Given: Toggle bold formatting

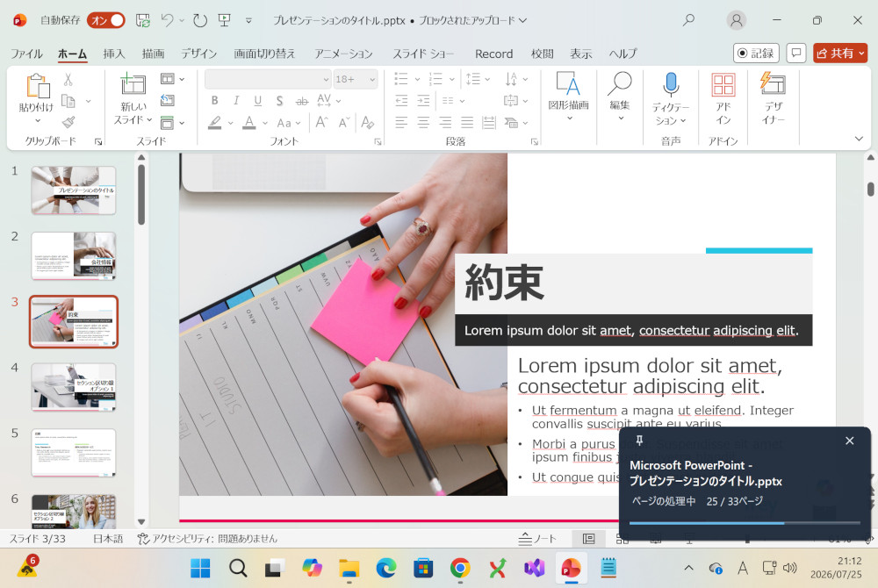Looking at the screenshot, I should 214,101.
